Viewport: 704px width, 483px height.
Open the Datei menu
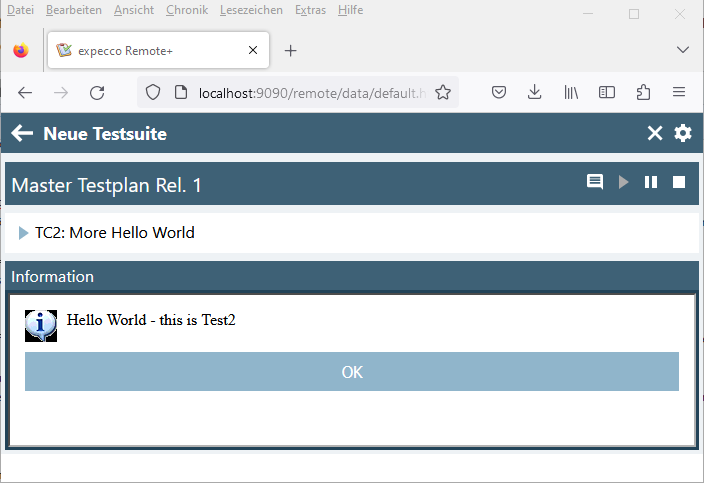coord(20,10)
